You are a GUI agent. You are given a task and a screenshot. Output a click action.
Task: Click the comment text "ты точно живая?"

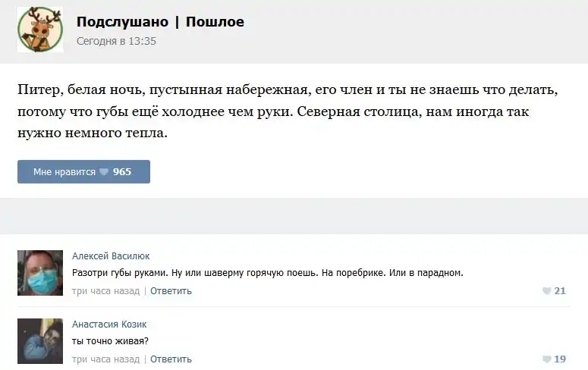pos(110,341)
